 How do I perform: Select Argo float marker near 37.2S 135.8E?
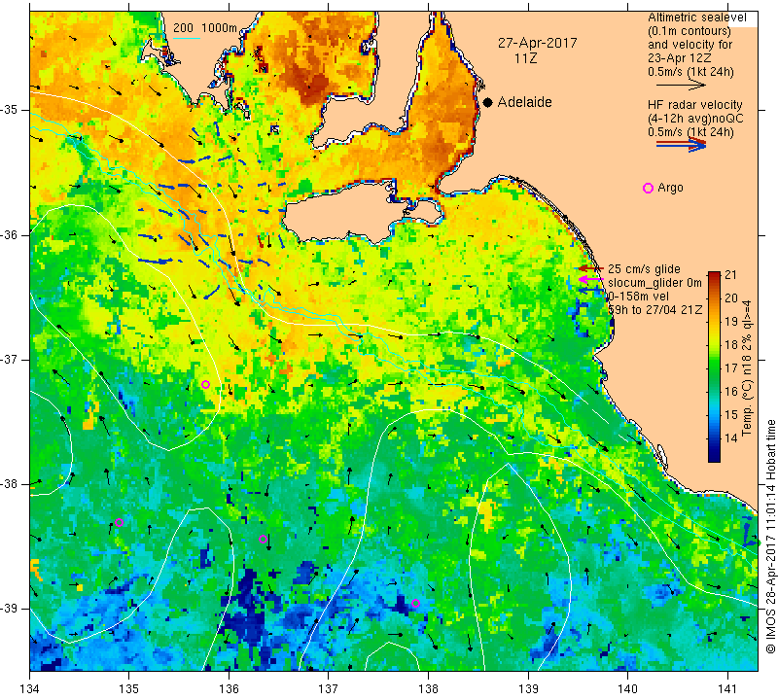pyautogui.click(x=205, y=384)
